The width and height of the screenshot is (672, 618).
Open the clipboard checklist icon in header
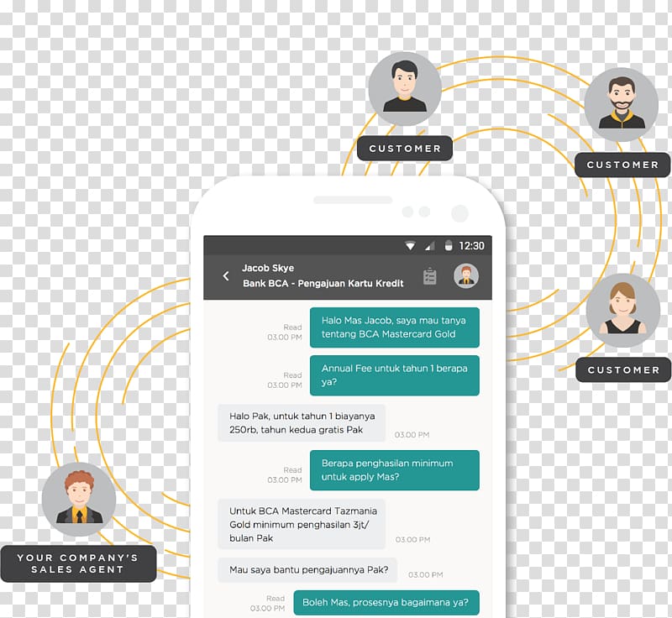(429, 276)
